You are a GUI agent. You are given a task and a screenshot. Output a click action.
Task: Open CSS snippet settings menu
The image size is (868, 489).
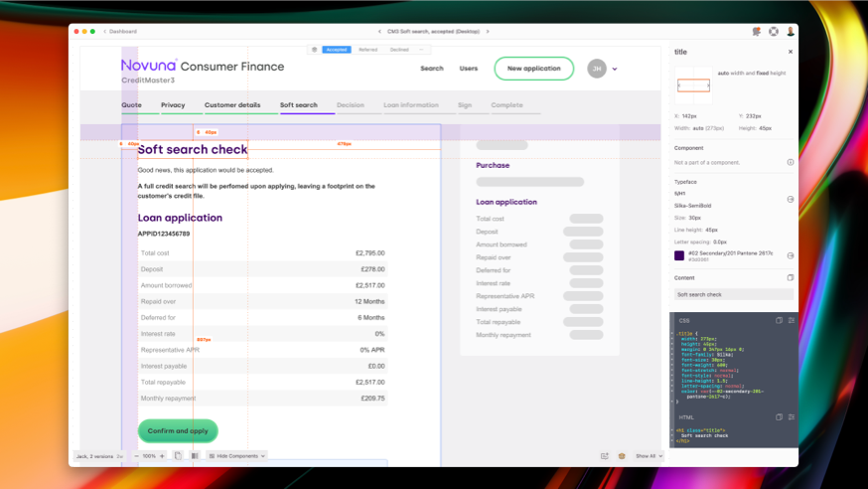(792, 321)
